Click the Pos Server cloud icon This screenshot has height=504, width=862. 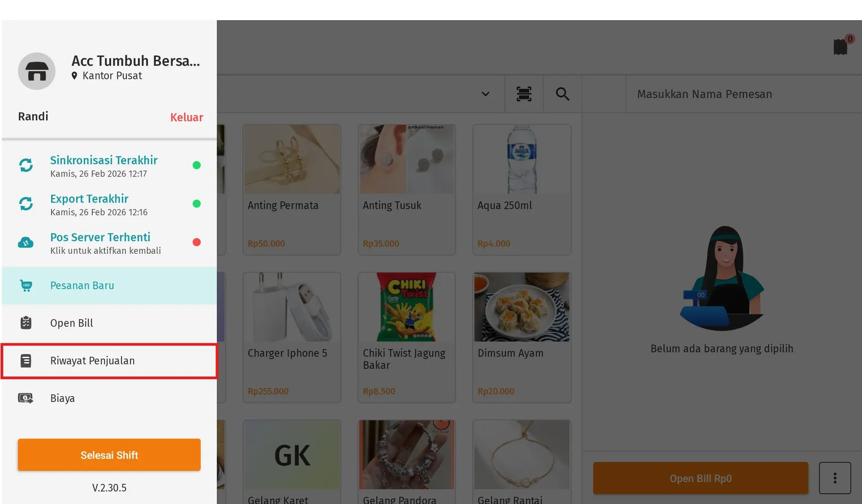click(26, 243)
